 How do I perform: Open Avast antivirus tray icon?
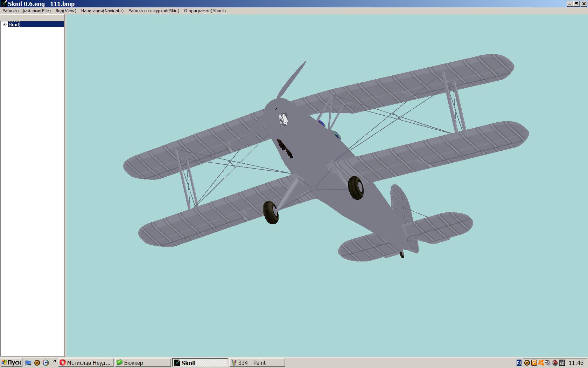pyautogui.click(x=541, y=363)
